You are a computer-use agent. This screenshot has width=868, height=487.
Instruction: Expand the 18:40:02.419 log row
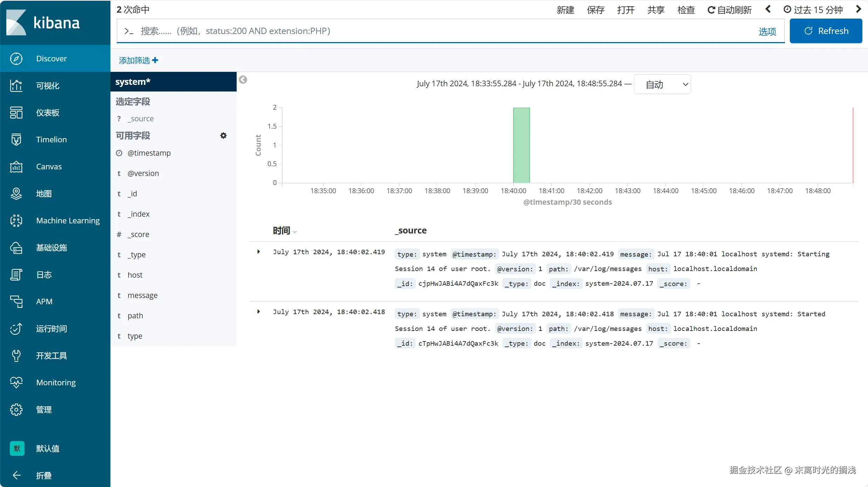(259, 252)
